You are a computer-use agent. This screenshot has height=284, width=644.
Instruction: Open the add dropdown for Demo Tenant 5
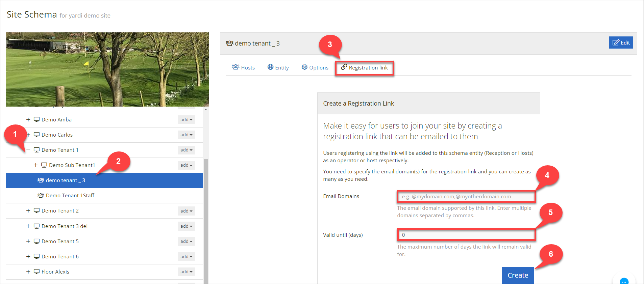point(187,241)
